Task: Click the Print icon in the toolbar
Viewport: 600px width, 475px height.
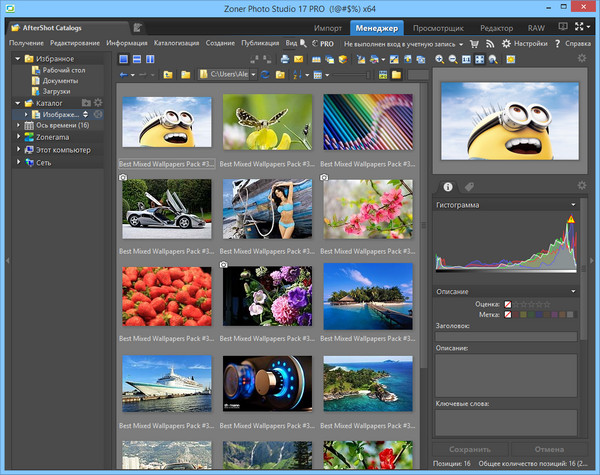Action: (x=283, y=59)
